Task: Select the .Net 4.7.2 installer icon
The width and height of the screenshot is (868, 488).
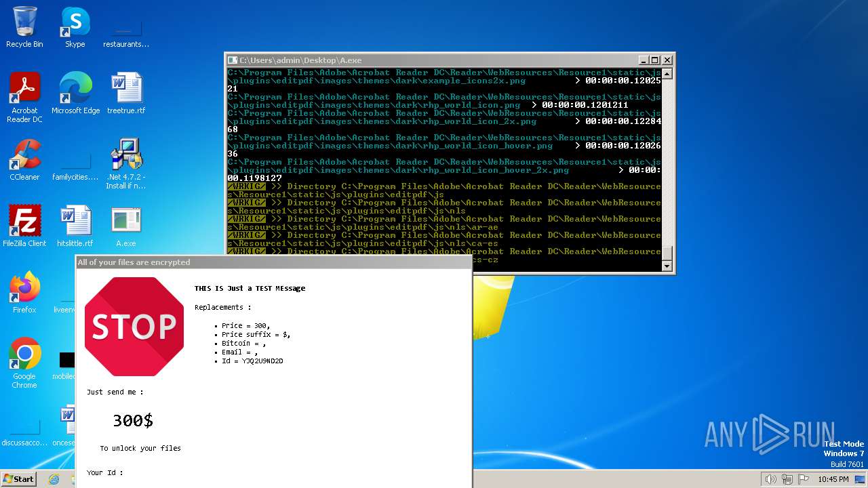Action: pos(126,163)
